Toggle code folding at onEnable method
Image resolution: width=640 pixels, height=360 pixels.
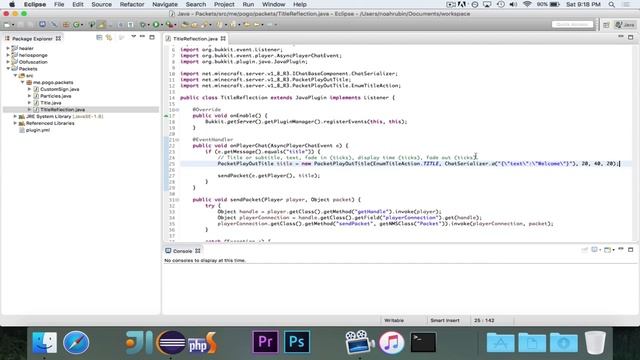click(x=177, y=110)
